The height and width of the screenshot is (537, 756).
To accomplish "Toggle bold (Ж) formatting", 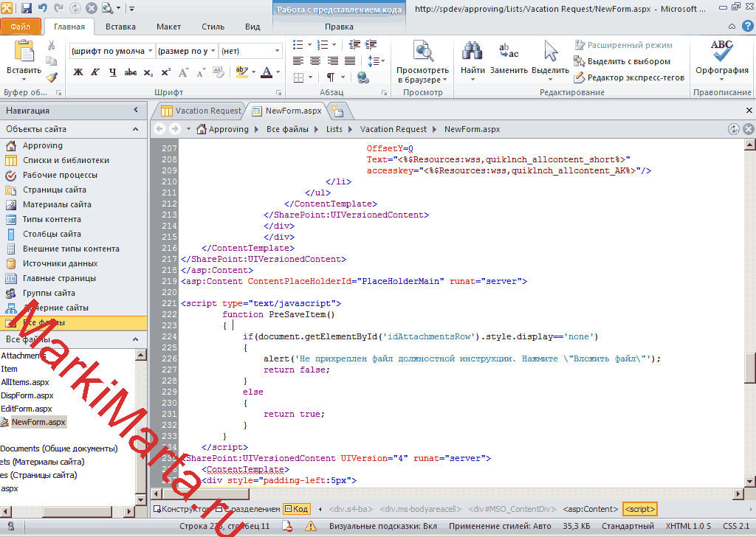I will pos(78,72).
